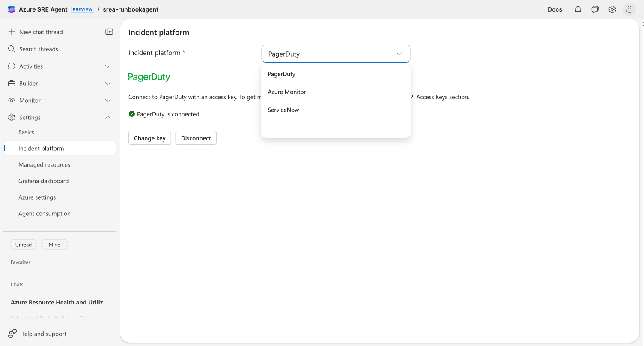The image size is (644, 346).
Task: Open the user account avatar
Action: click(x=629, y=9)
